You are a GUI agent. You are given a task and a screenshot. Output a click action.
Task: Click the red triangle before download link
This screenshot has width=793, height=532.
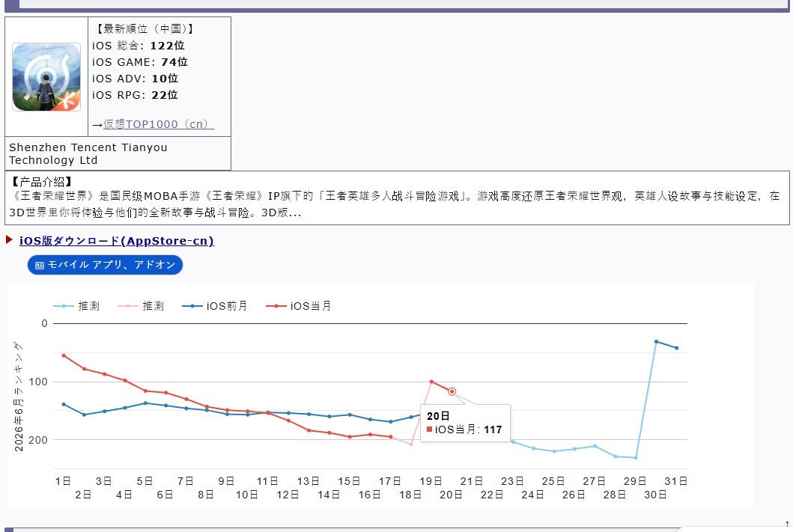pos(9,239)
